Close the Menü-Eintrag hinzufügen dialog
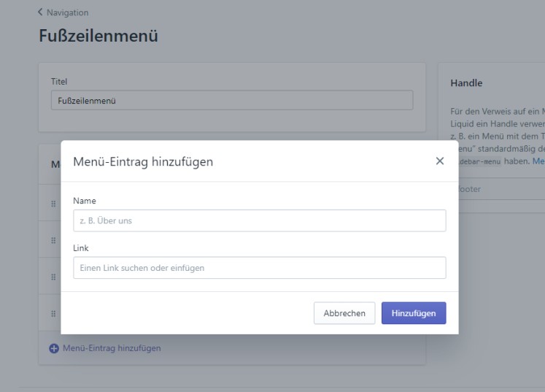The width and height of the screenshot is (545, 392). point(439,161)
